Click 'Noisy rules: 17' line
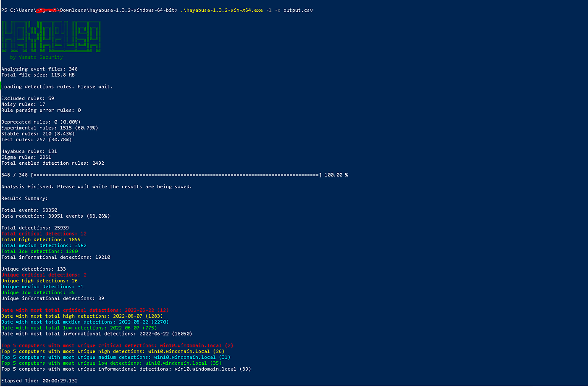 tap(23, 104)
